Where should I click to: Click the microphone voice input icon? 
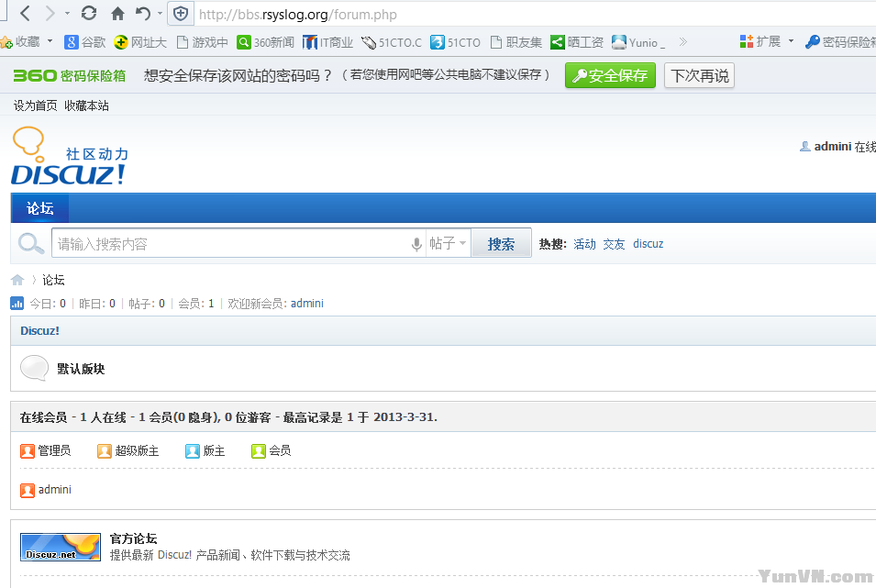point(416,244)
